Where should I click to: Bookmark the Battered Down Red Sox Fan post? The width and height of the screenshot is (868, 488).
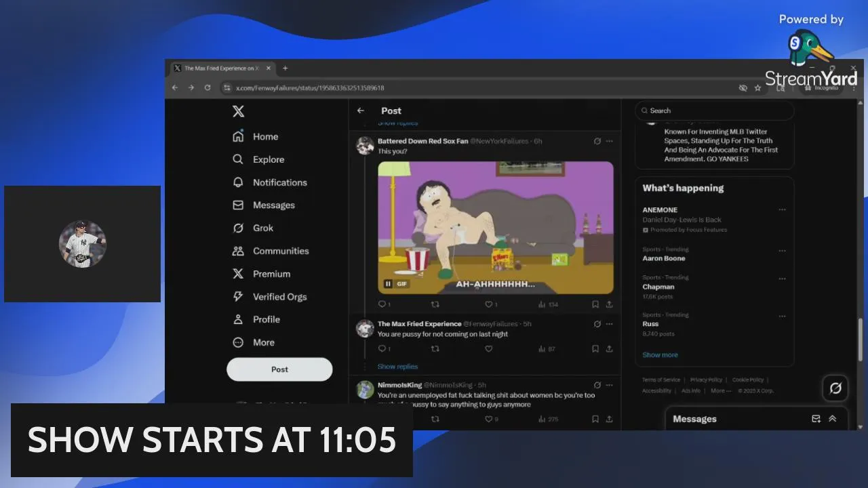(x=595, y=304)
